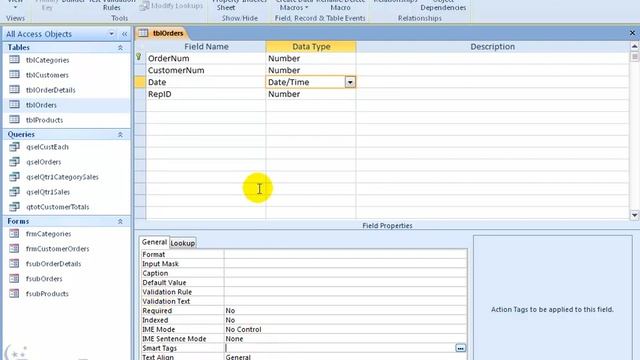
Task: Switch to the Lookup properties tab
Action: (182, 243)
